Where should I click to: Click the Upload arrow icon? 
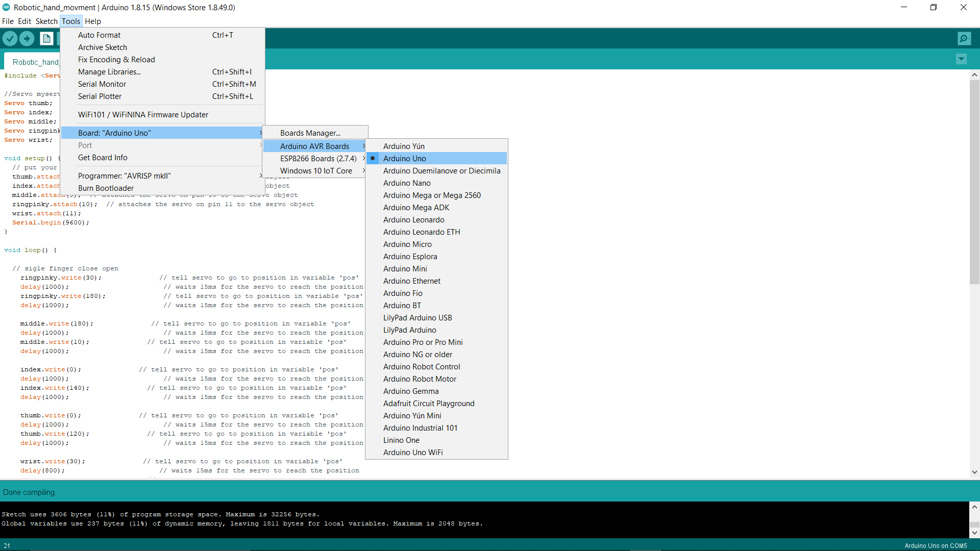coord(26,38)
